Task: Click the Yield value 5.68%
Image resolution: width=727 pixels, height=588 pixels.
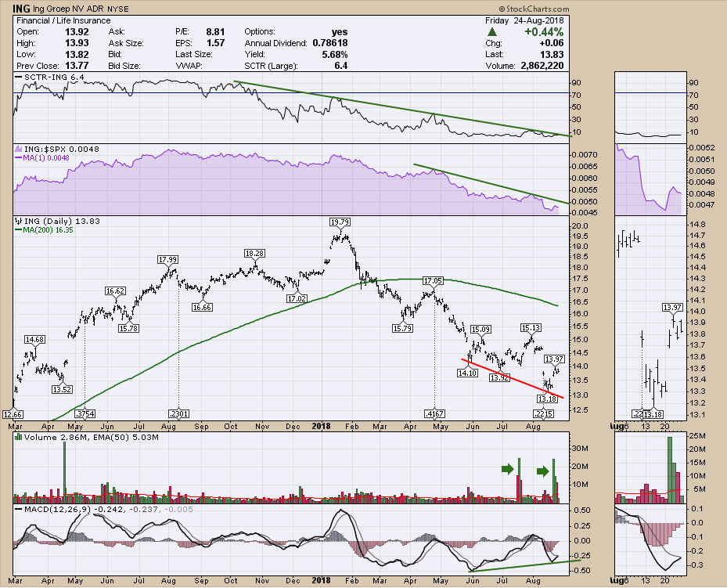Action: [334, 54]
